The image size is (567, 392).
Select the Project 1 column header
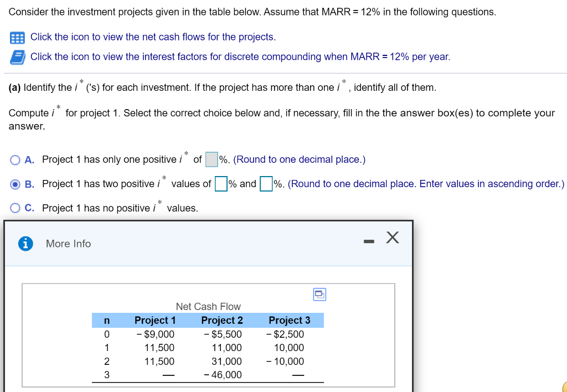pyautogui.click(x=155, y=320)
